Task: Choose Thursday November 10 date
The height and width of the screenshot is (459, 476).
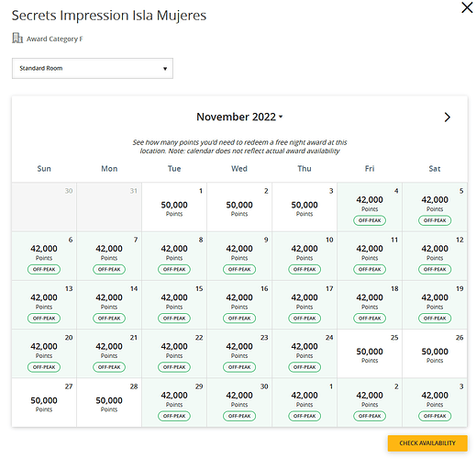Action: point(304,256)
